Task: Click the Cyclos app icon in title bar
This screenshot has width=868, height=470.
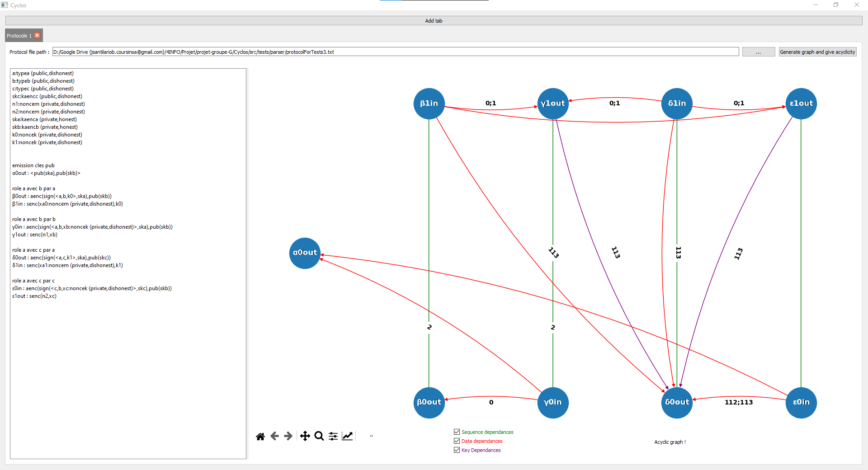Action: (x=5, y=5)
